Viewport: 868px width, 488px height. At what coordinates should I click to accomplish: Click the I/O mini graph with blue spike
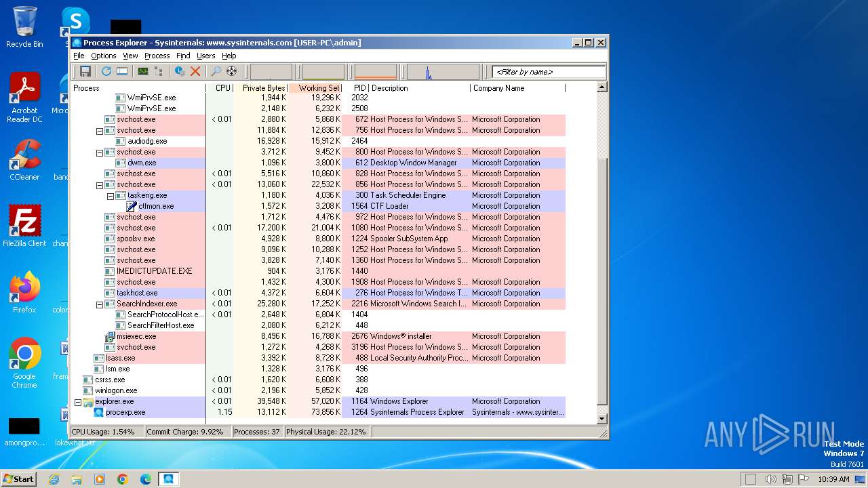(x=443, y=72)
